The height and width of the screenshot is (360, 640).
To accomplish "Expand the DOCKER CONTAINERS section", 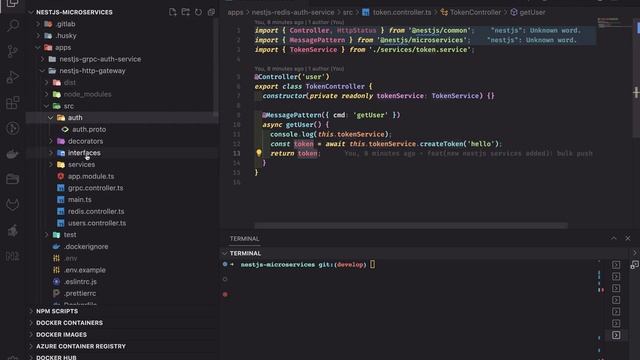I will coord(69,323).
